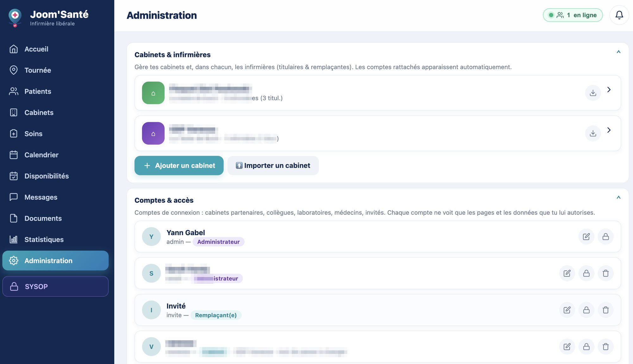The width and height of the screenshot is (633, 364).
Task: Navigate to Cabinets in sidebar
Action: [x=55, y=113]
